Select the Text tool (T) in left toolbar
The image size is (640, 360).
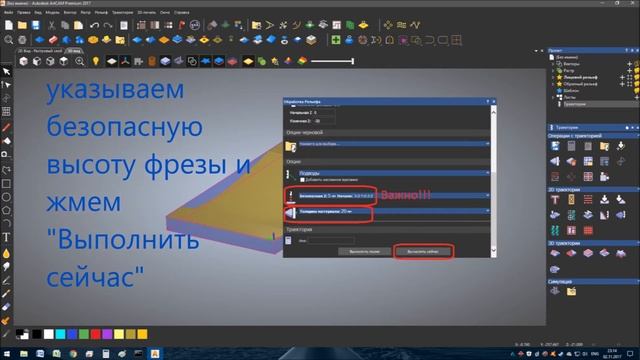(x=6, y=238)
